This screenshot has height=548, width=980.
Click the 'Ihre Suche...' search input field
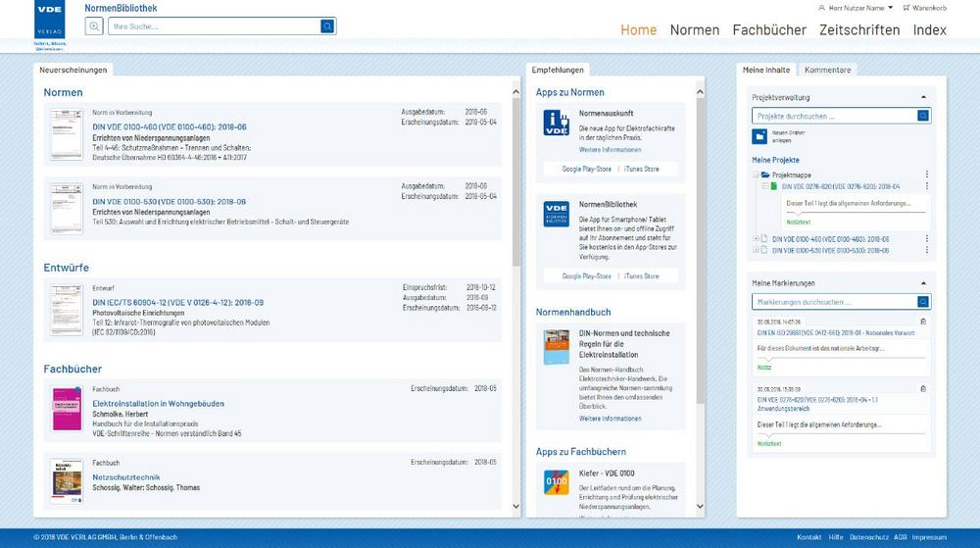click(216, 26)
